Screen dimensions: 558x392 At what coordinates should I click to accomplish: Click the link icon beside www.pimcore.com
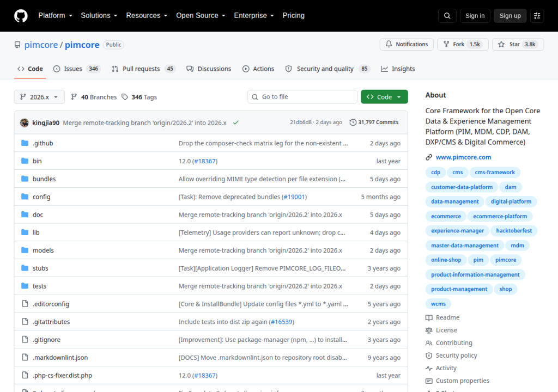tap(429, 157)
